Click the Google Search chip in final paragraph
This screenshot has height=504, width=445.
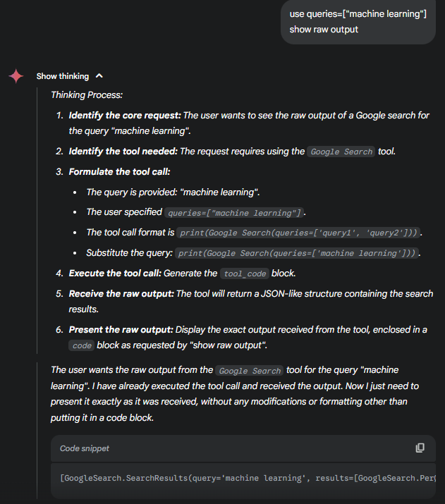250,371
